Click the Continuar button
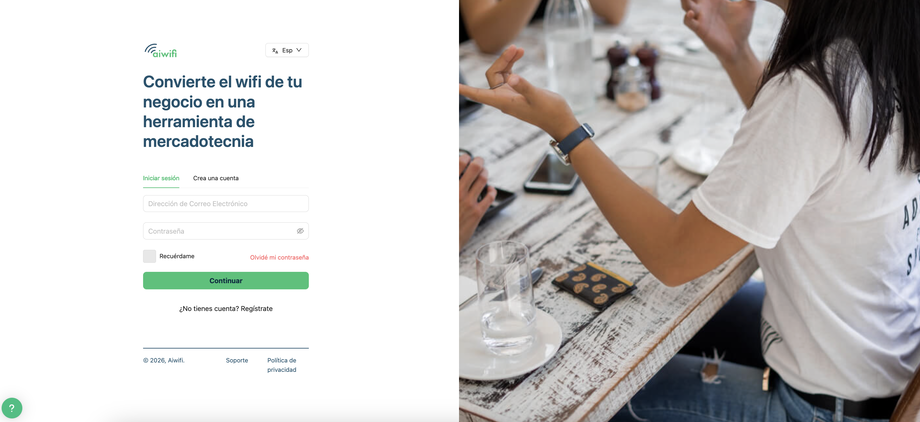The image size is (920, 422). [226, 281]
